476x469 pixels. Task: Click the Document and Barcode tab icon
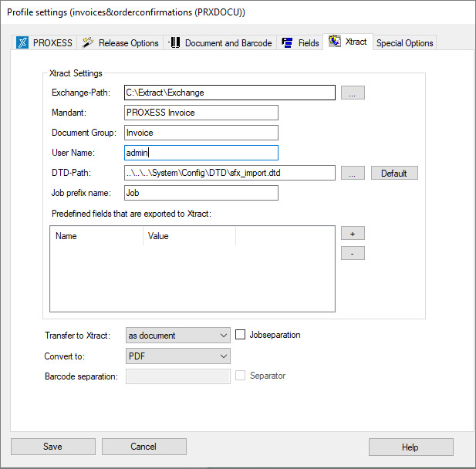(174, 42)
